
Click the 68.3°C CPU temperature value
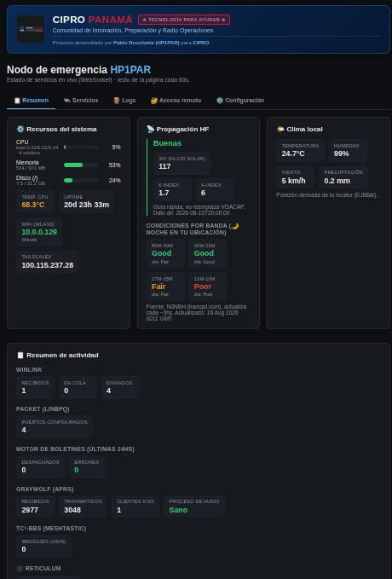click(33, 205)
